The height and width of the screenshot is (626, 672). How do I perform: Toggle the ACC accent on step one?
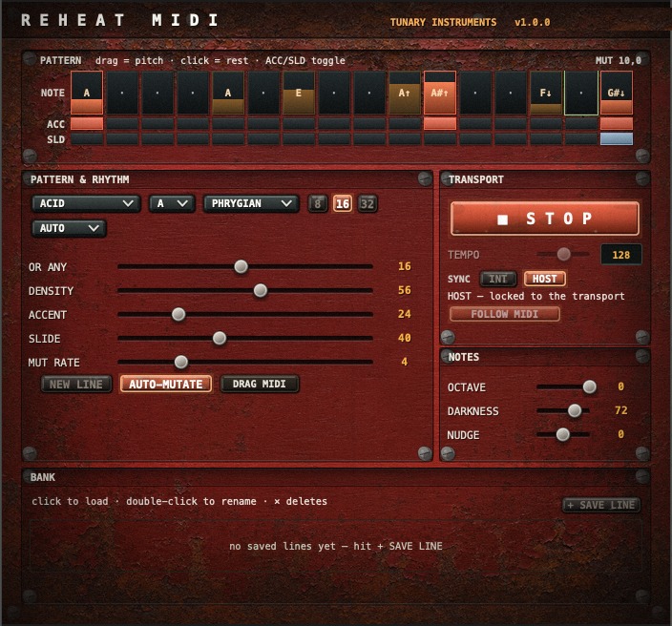coord(87,124)
